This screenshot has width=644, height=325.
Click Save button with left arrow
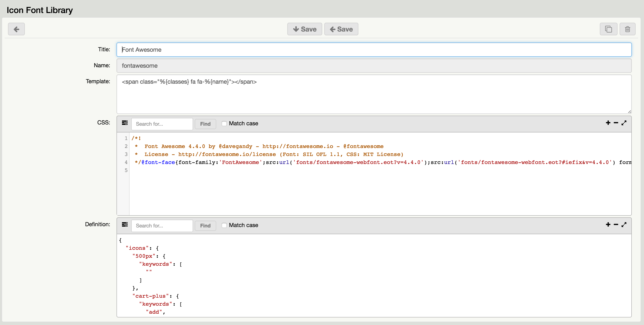point(341,29)
